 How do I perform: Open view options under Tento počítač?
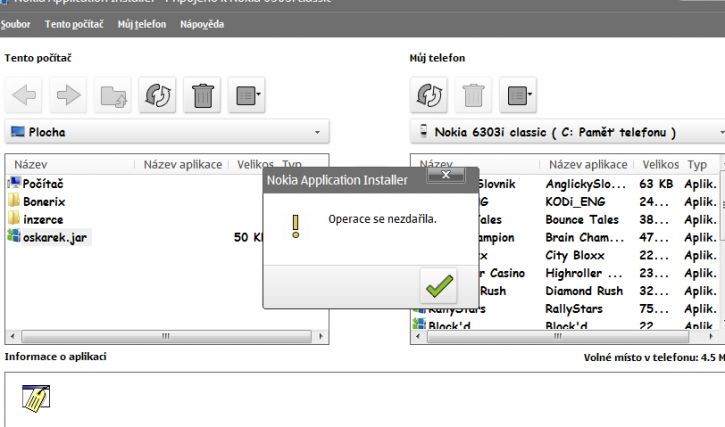point(246,95)
